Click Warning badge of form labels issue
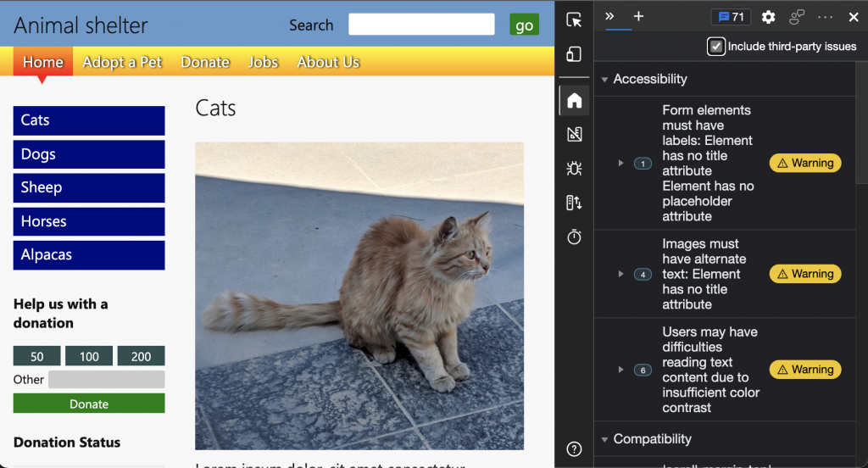 805,163
